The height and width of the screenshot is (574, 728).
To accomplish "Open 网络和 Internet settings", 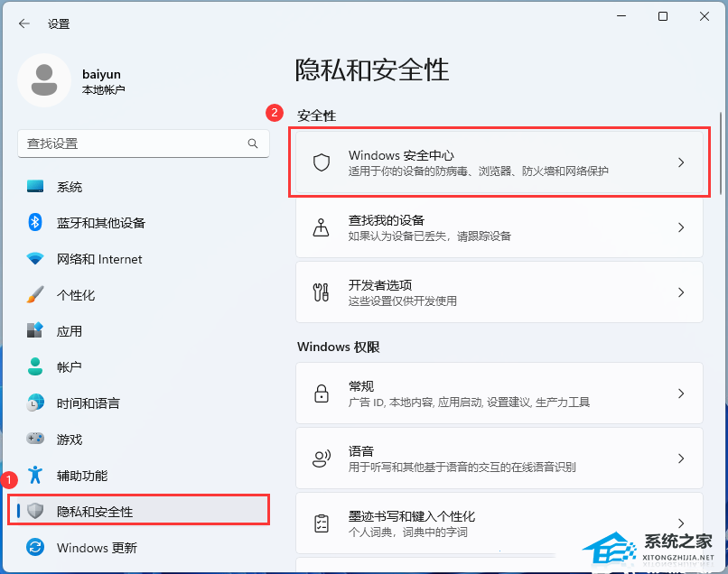I will (x=99, y=259).
